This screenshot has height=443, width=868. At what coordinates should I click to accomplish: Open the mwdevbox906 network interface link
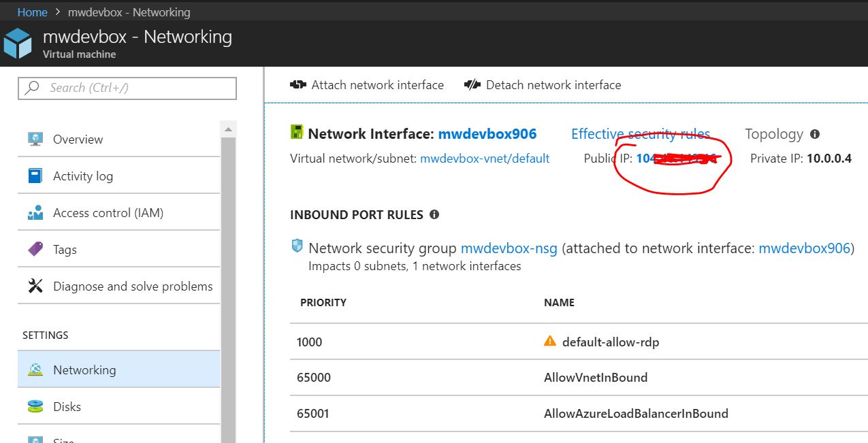click(487, 134)
